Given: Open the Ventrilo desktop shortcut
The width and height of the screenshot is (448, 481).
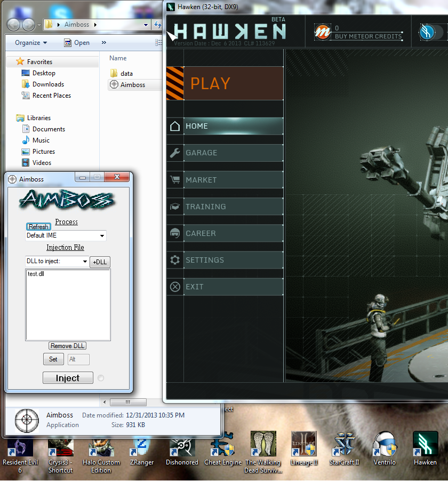Looking at the screenshot, I should [x=385, y=449].
